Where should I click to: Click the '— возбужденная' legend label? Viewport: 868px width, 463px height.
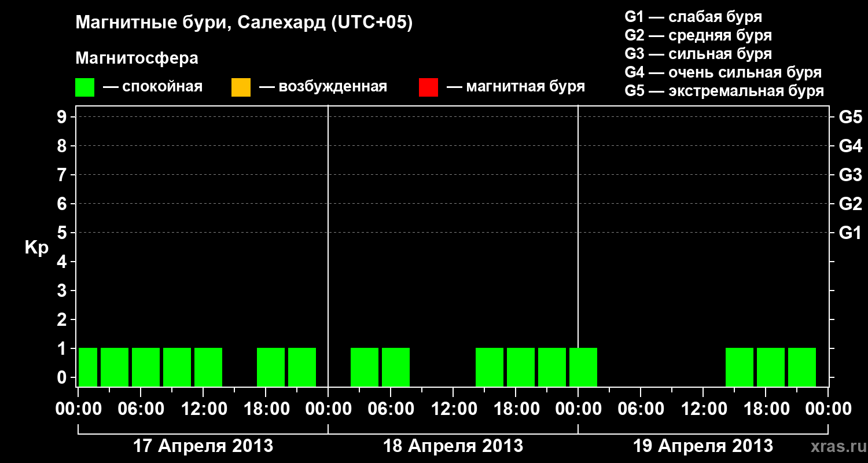[x=323, y=87]
